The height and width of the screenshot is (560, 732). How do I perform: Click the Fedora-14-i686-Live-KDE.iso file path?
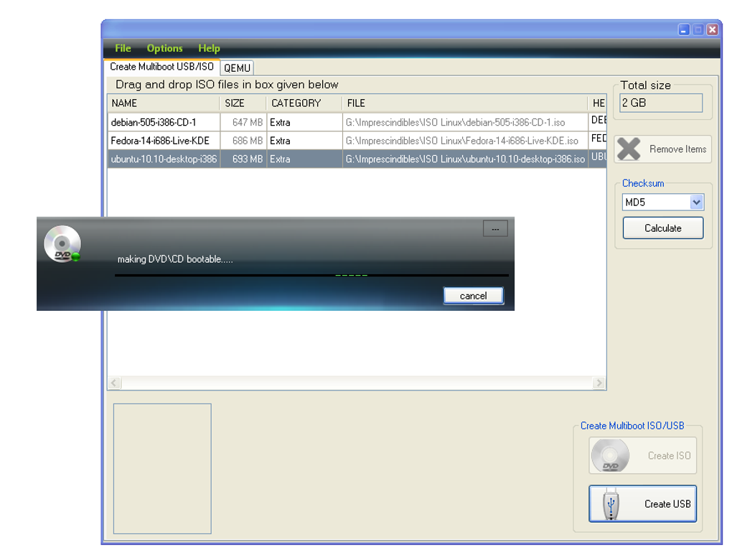461,141
